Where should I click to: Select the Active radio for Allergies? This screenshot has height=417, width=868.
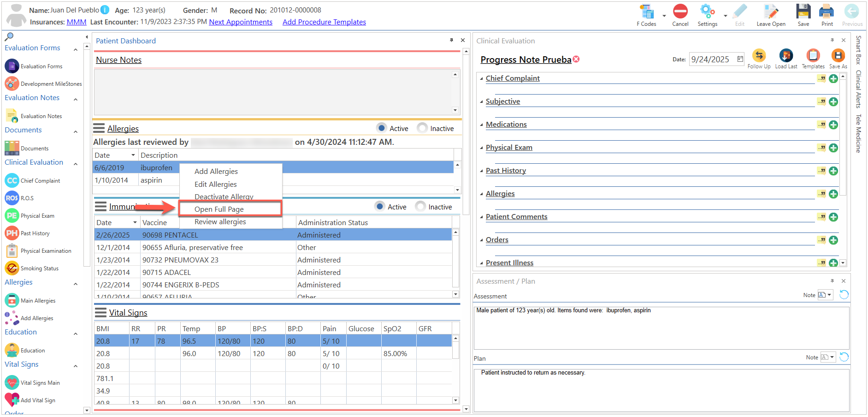pos(381,128)
